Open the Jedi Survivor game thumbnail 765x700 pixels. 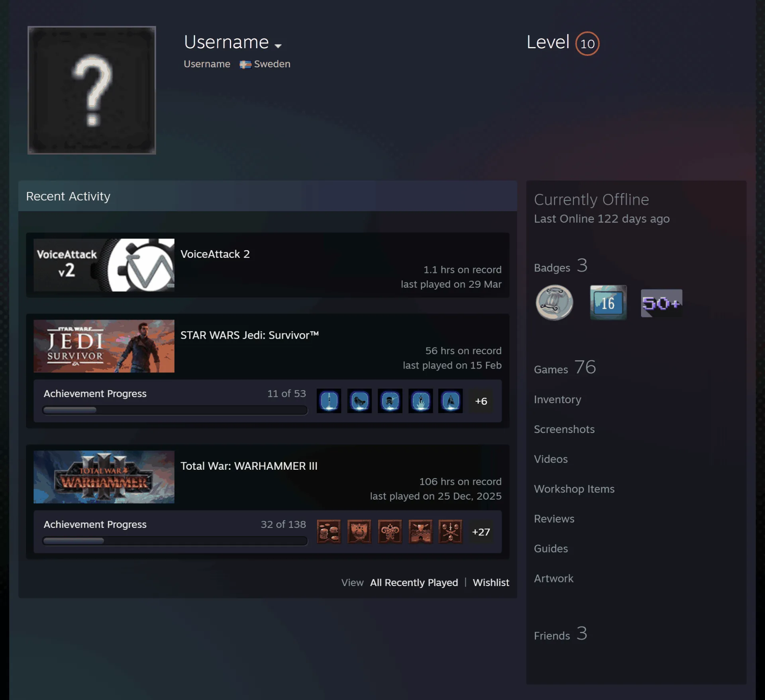coord(104,346)
